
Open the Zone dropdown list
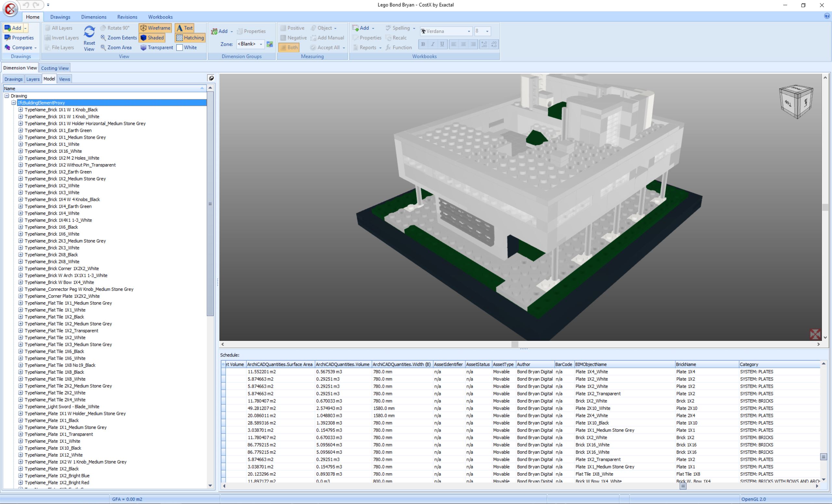[261, 44]
